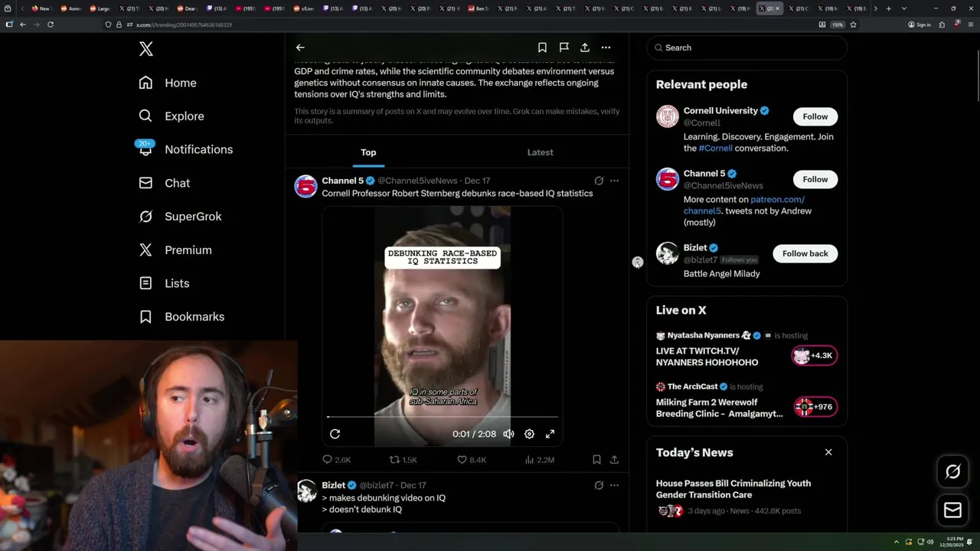Reload the page in browser toolbar
The width and height of the screenshot is (980, 551).
click(x=51, y=24)
